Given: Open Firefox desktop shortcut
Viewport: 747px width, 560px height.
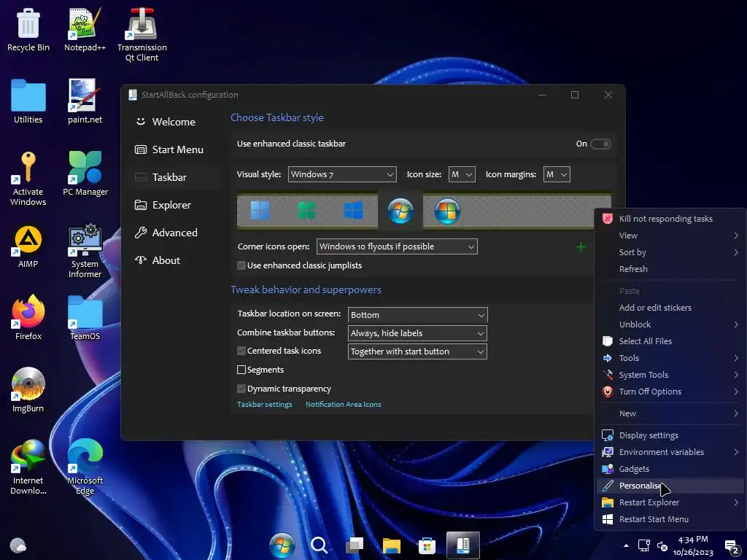Looking at the screenshot, I should click(x=28, y=318).
